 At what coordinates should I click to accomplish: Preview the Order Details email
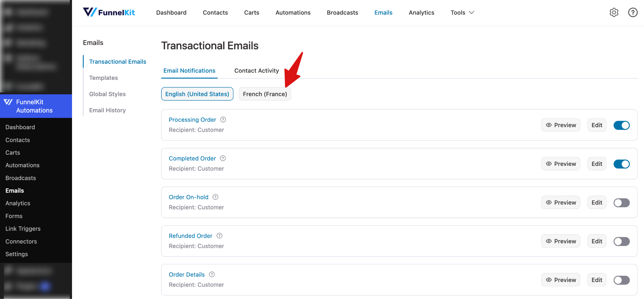(561, 280)
